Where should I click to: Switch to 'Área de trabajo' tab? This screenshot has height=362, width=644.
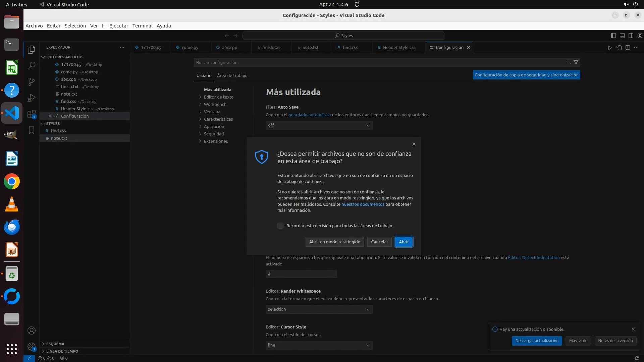(232, 75)
